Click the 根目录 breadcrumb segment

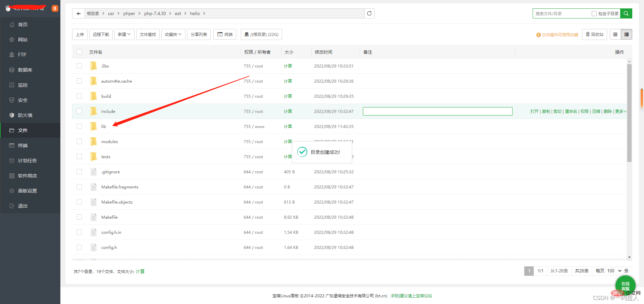pos(93,13)
